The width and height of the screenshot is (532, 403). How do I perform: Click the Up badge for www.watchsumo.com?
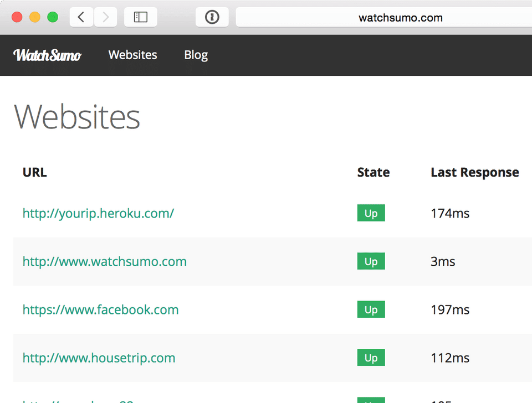(371, 261)
